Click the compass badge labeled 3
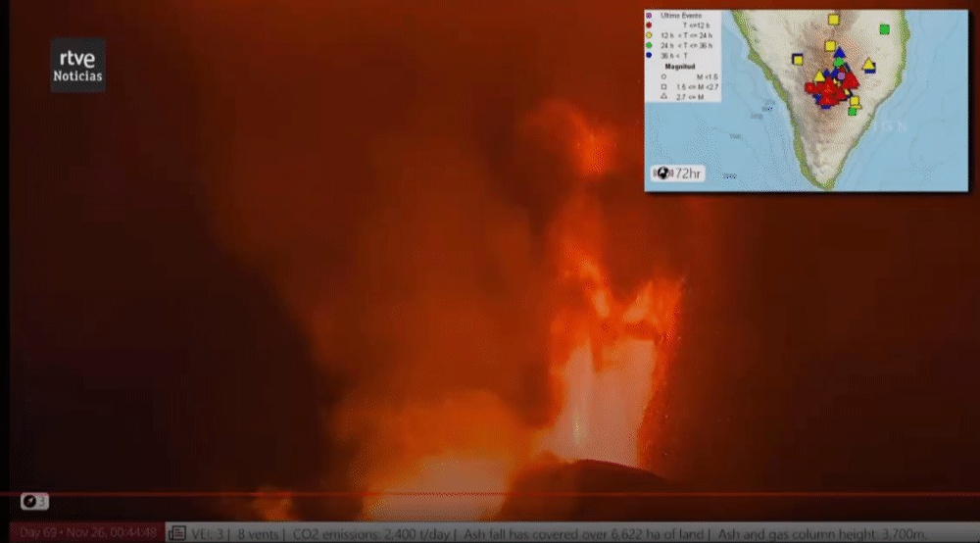Image resolution: width=980 pixels, height=543 pixels. pos(34,501)
